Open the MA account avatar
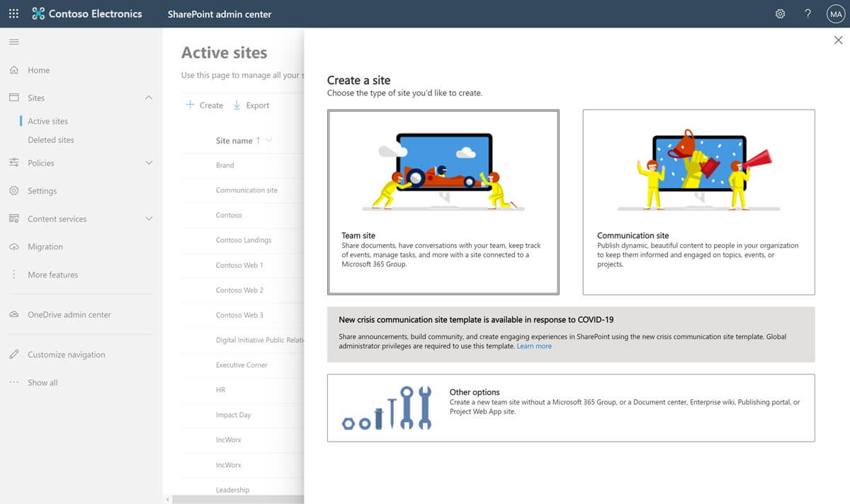 coord(836,13)
